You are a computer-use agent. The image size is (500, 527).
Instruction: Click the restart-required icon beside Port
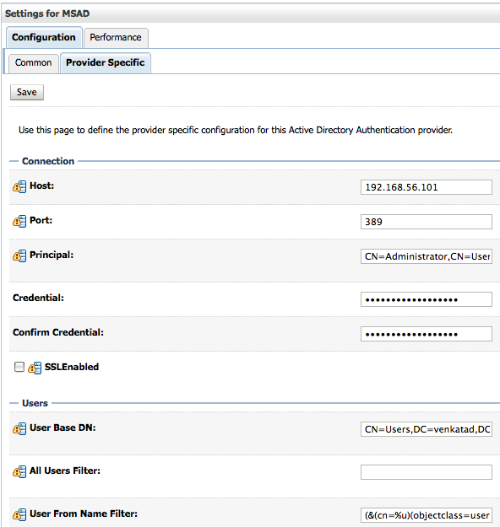pyautogui.click(x=19, y=221)
